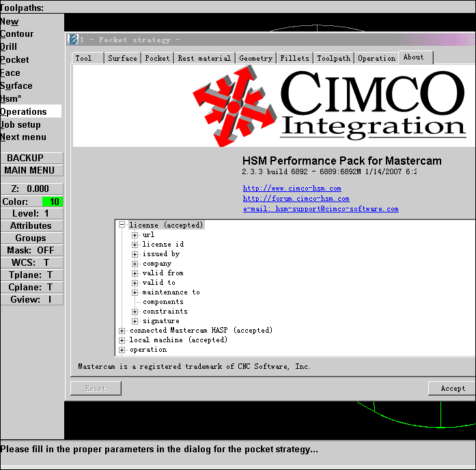
Task: Choose Face in Toolpaths menu
Action: [x=10, y=73]
